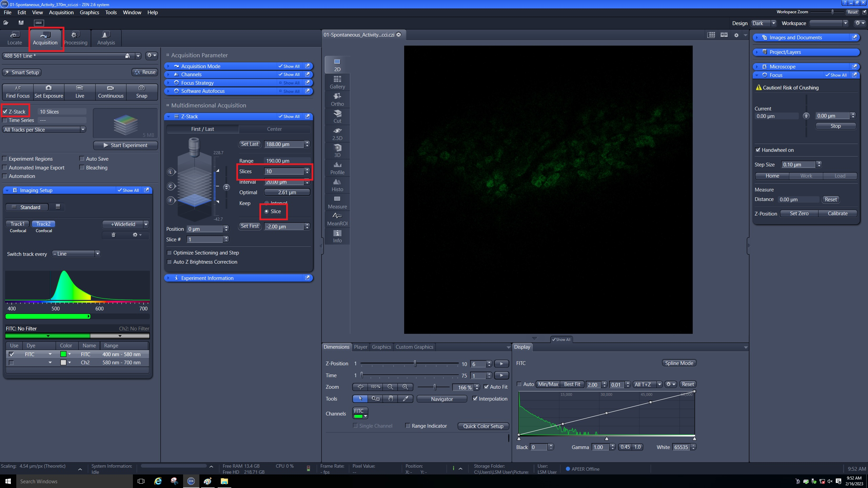Image resolution: width=868 pixels, height=488 pixels.
Task: Switch to MeanROI view
Action: pos(337,219)
